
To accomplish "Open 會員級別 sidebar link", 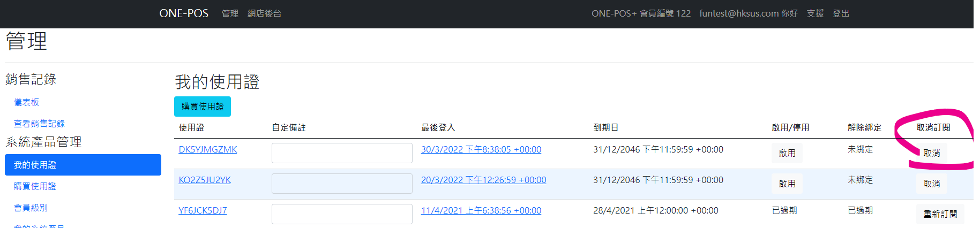I will point(31,208).
